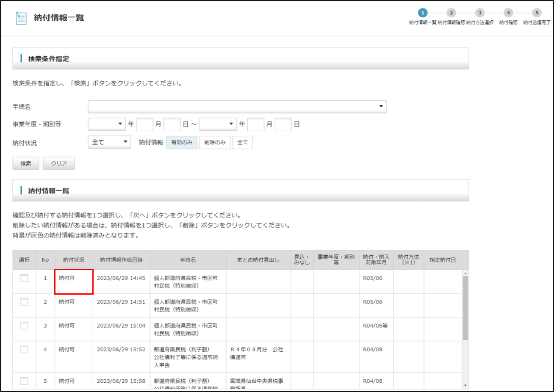Click the まとめ納付見出し column header
Image resolution: width=554 pixels, height=392 pixels.
[258, 260]
